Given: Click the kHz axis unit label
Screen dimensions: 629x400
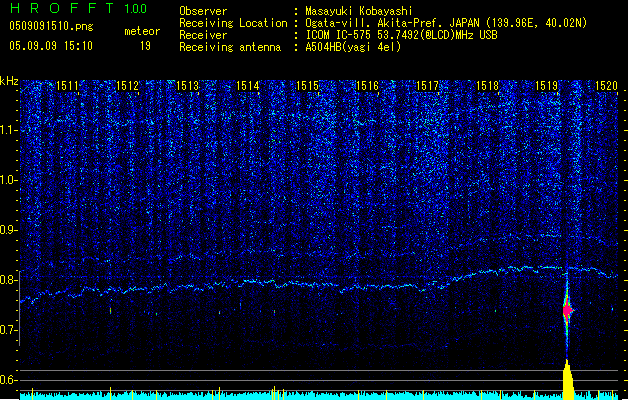Looking at the screenshot, I should (9, 81).
